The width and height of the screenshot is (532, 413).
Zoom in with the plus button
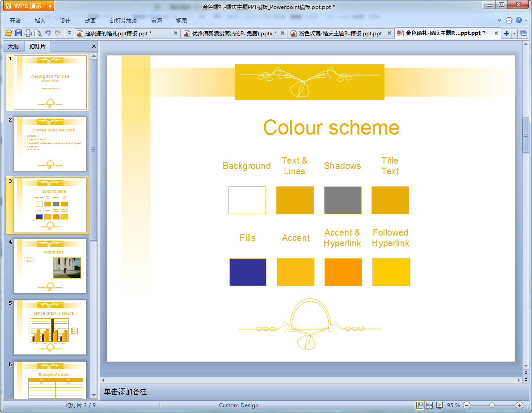click(x=519, y=405)
